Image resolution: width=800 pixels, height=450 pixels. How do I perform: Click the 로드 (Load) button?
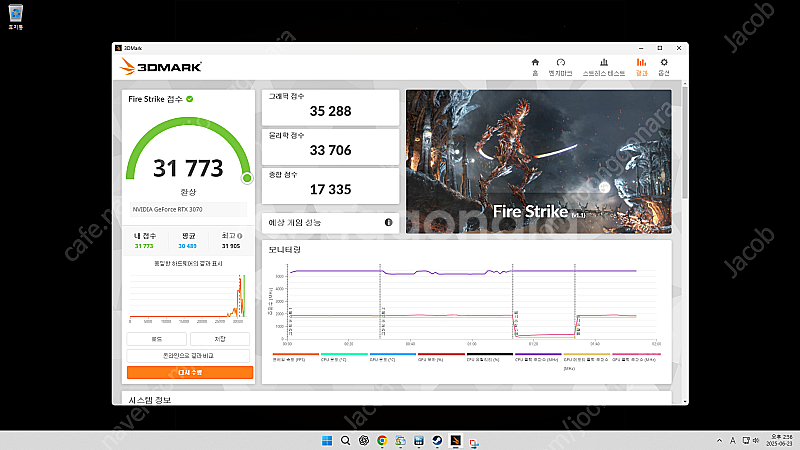click(x=158, y=339)
